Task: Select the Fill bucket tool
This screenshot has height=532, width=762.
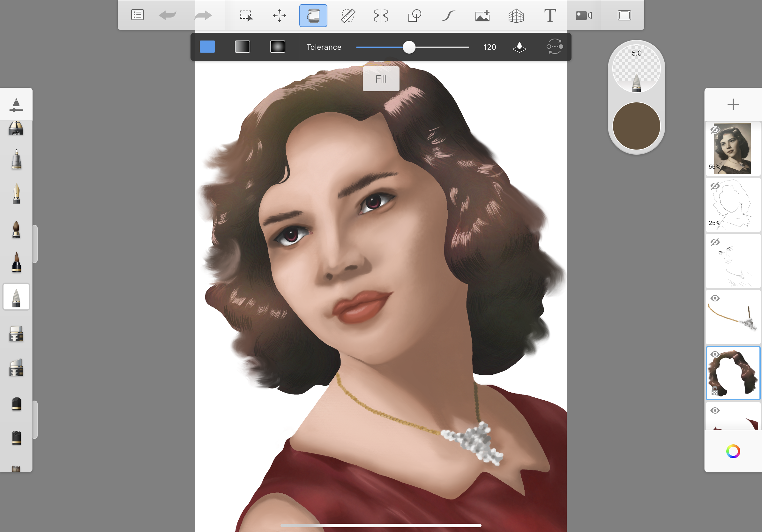Action: pyautogui.click(x=312, y=15)
